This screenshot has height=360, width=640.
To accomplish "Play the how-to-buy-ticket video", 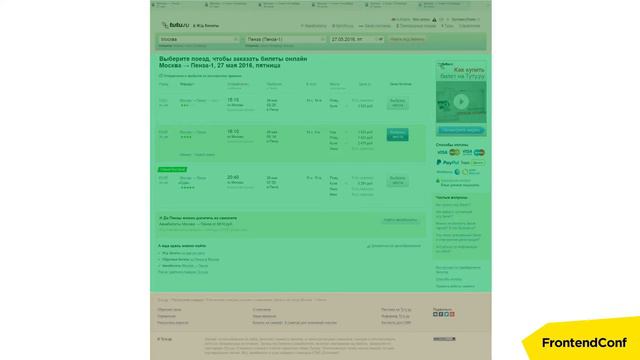I will (x=461, y=101).
